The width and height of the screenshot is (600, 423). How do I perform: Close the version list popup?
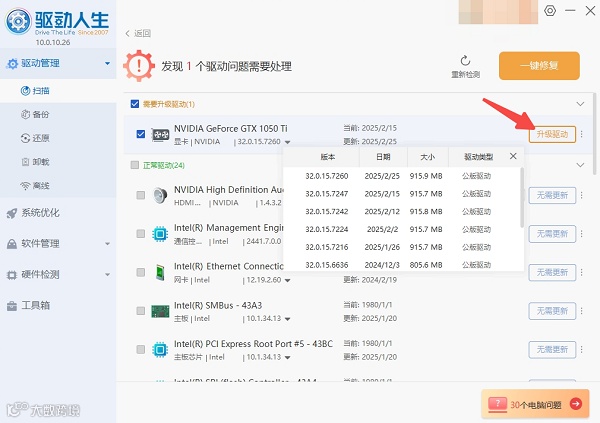[513, 156]
